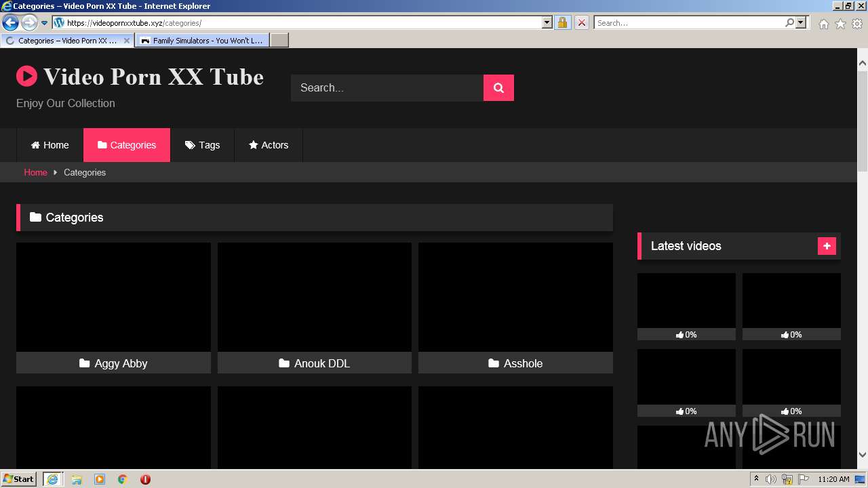
Task: Open the search provider dropdown arrow
Action: click(x=801, y=22)
